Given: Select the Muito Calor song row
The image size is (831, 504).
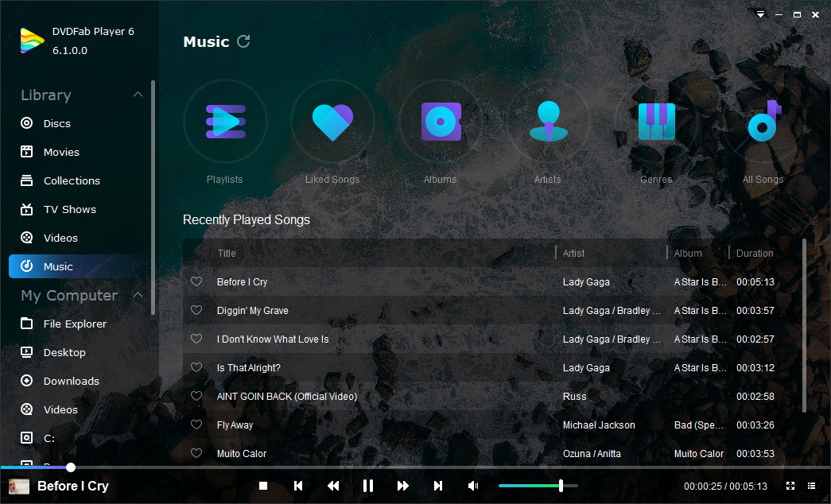Looking at the screenshot, I should pyautogui.click(x=491, y=453).
